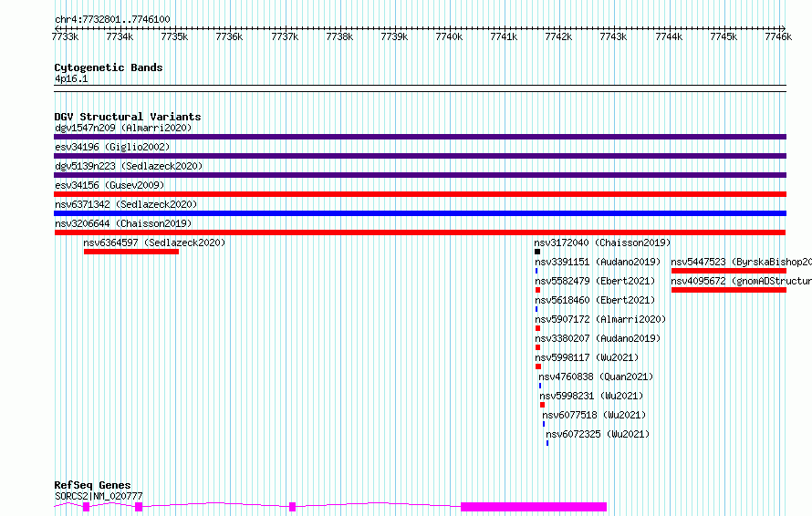
Task: Click the red bar under nsv3206644
Action: pos(420,232)
